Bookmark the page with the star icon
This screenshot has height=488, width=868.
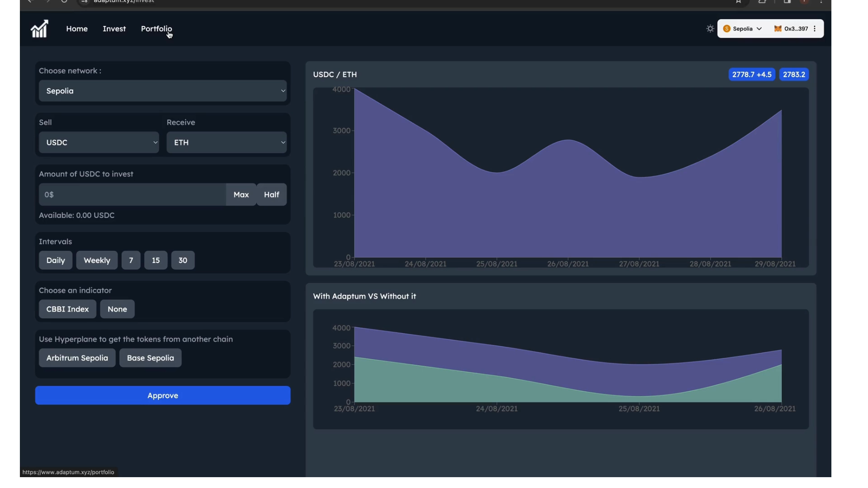(738, 1)
